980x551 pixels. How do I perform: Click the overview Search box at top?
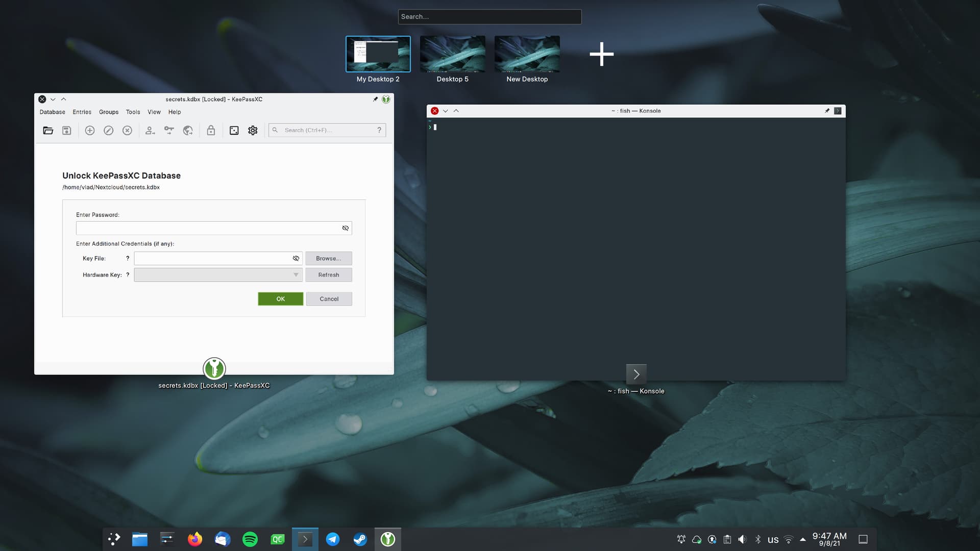(x=489, y=17)
